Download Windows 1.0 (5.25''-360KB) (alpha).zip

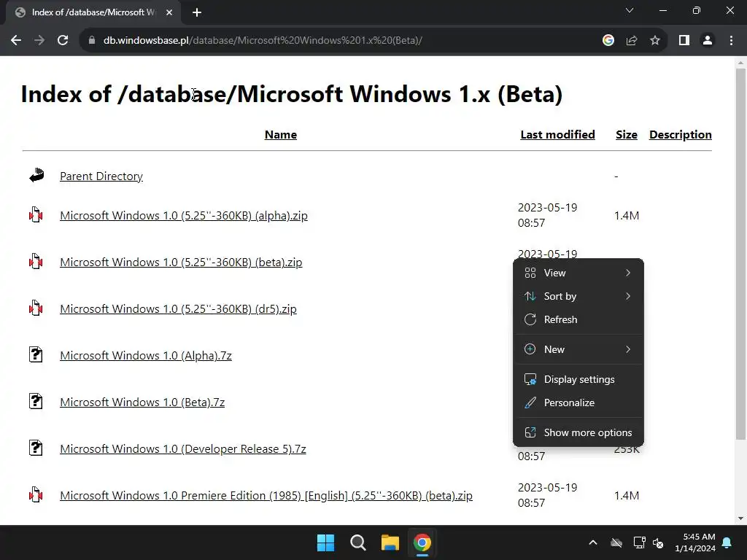[x=183, y=216]
